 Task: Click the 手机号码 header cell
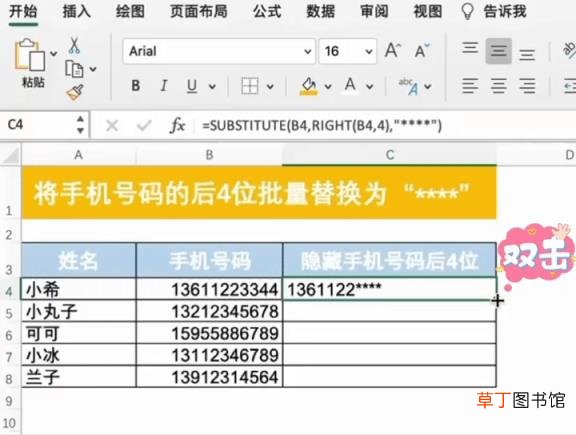coord(209,260)
